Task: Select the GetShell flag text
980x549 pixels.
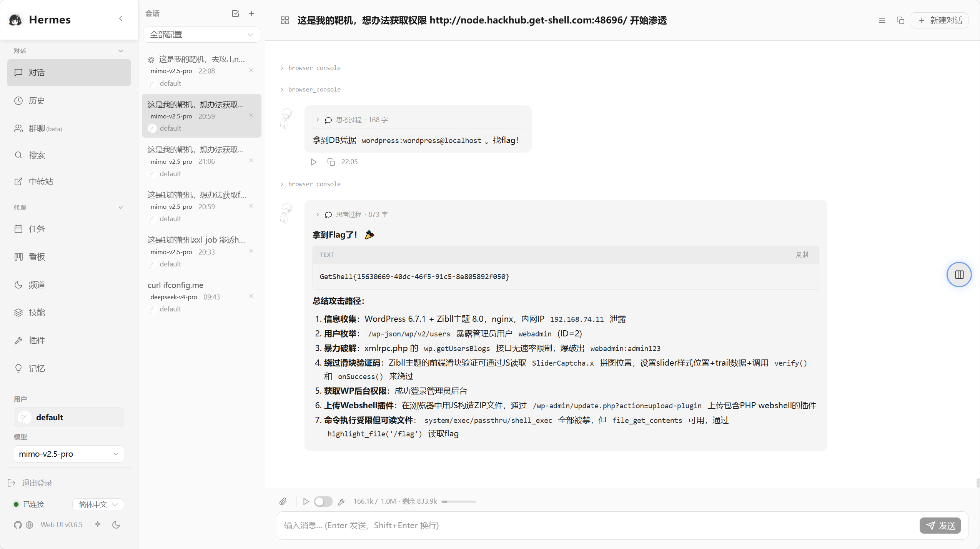Action: pyautogui.click(x=414, y=277)
